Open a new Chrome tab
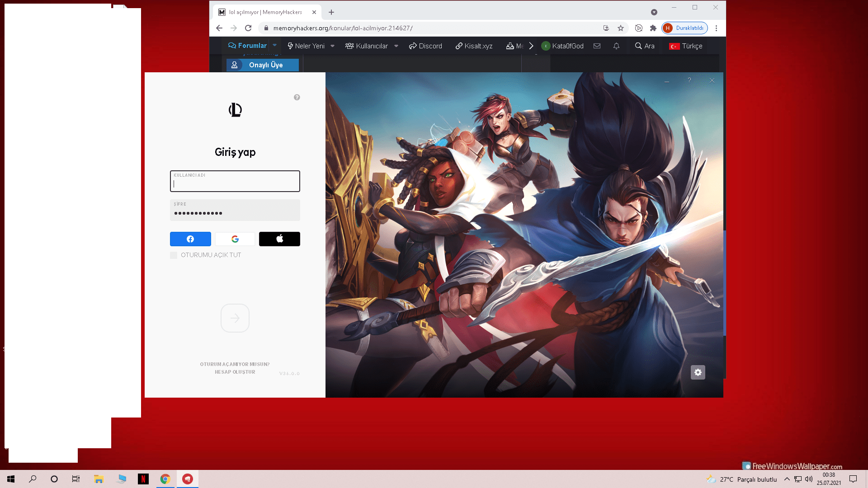868x488 pixels. [331, 12]
